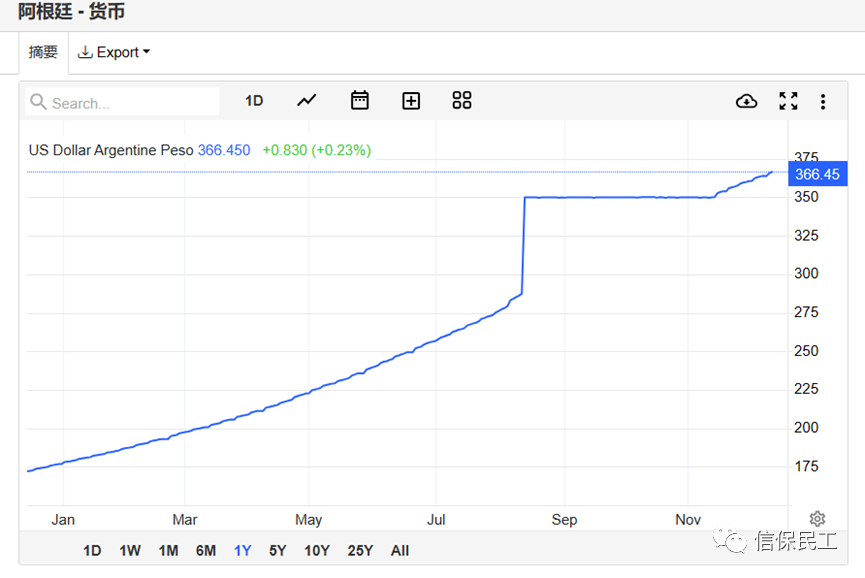Click the Sep label on time axis

[564, 520]
